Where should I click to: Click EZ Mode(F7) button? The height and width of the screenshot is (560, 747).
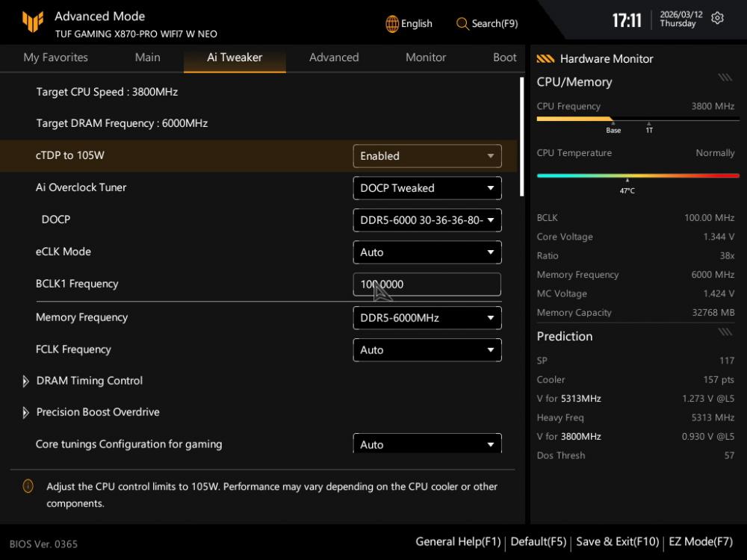pos(700,542)
